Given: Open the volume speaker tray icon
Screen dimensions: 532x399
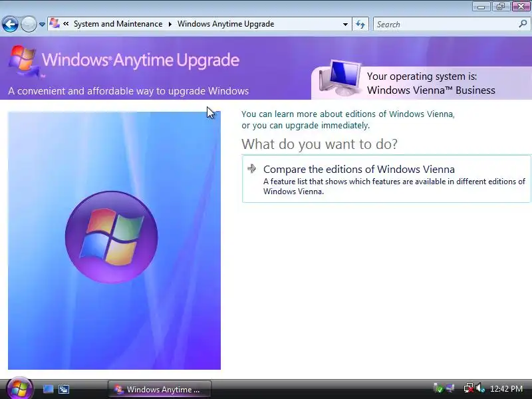Looking at the screenshot, I should pos(479,388).
